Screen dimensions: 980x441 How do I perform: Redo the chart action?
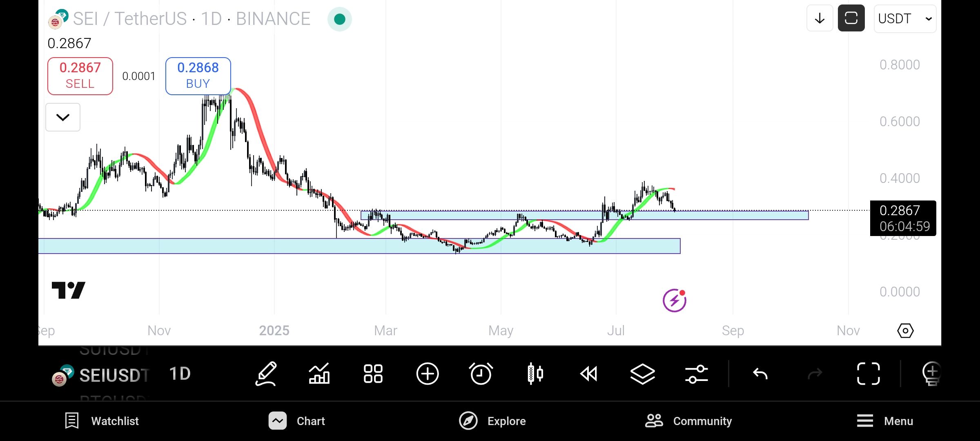click(815, 374)
